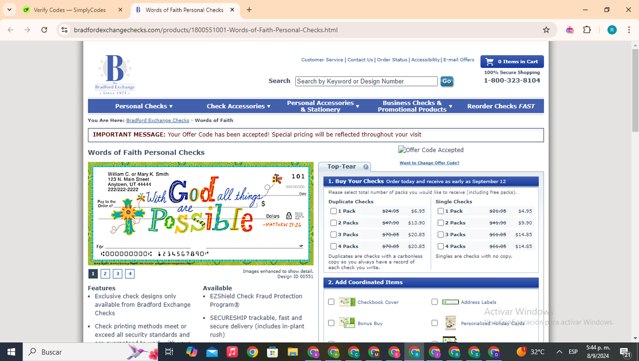Open the Mail app in taskbar
The width and height of the screenshot is (639, 361).
click(212, 352)
